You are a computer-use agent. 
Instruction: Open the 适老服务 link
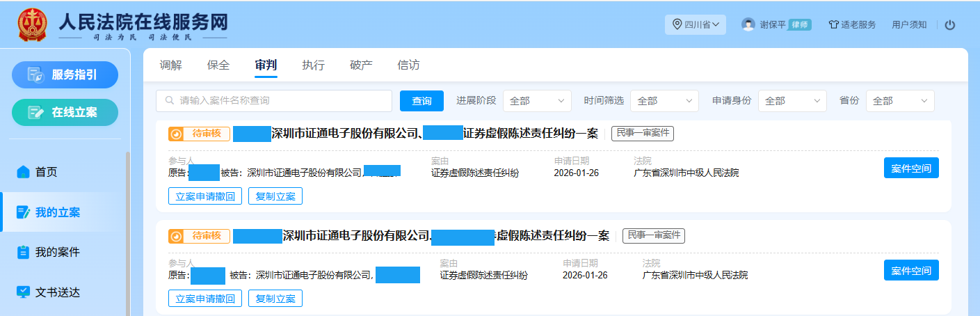point(851,24)
